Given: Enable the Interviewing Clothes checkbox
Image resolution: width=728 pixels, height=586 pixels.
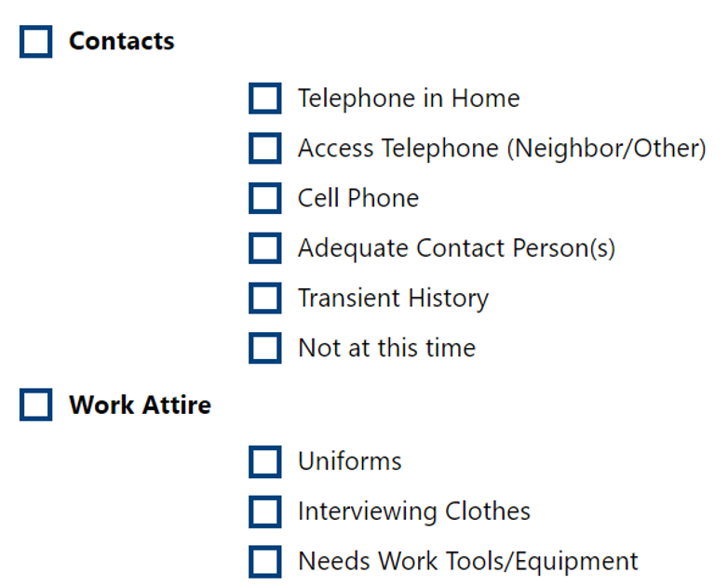Looking at the screenshot, I should tap(265, 512).
